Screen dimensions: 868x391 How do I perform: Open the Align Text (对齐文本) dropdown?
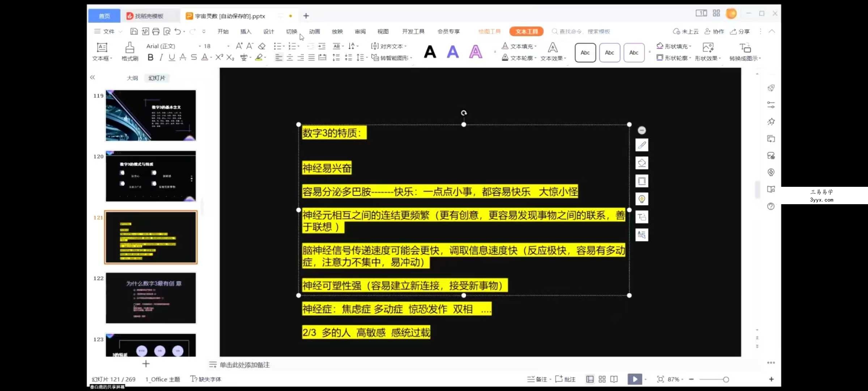(389, 46)
